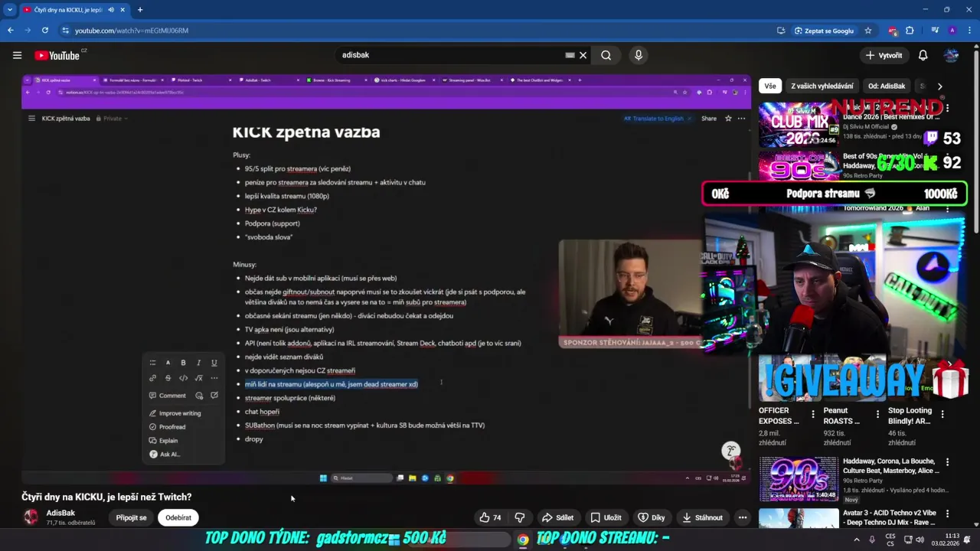Click the Připojit se join button
This screenshot has width=980, height=551.
[x=131, y=517]
